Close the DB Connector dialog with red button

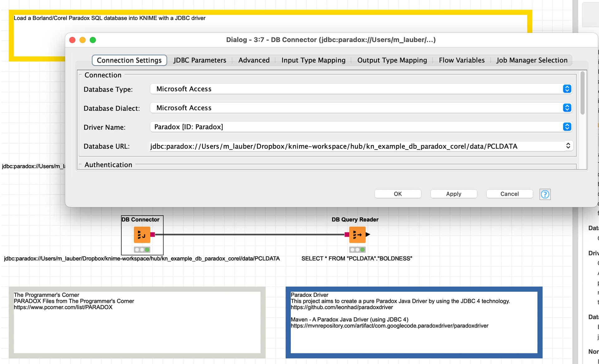pyautogui.click(x=72, y=40)
